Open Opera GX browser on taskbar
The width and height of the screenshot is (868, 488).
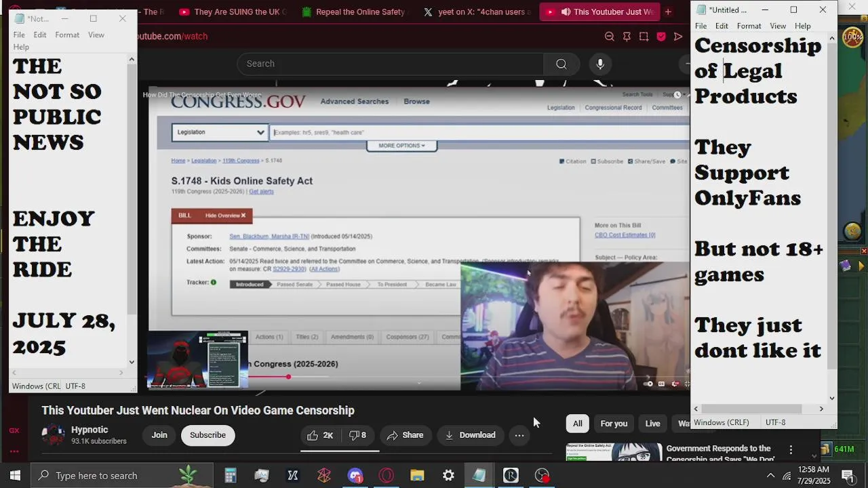pyautogui.click(x=387, y=476)
